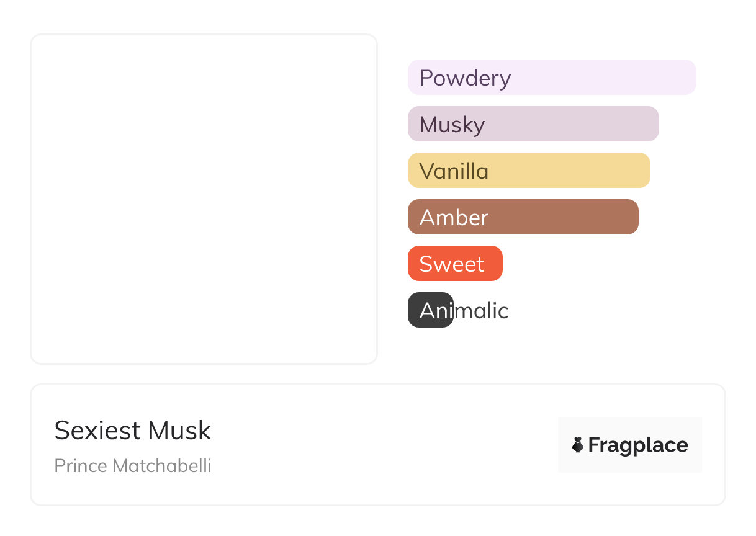
Task: Click the white "Sweet" text label
Action: [451, 264]
